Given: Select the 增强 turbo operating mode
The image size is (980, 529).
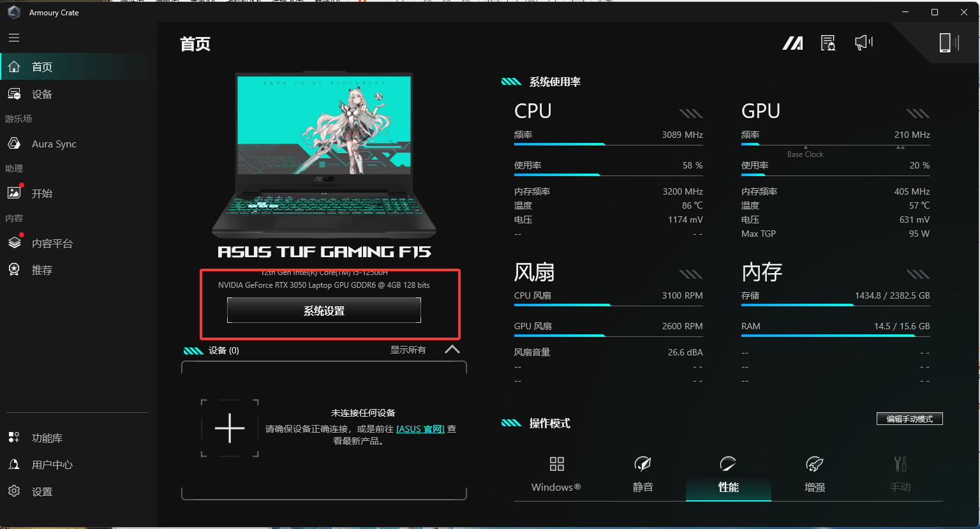Looking at the screenshot, I should click(x=814, y=475).
